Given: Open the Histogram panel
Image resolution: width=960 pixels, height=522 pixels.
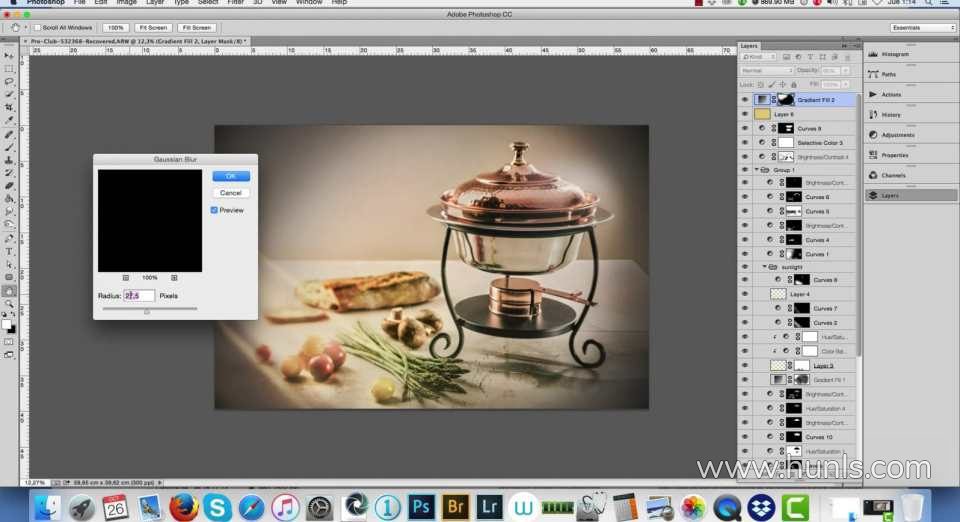Looking at the screenshot, I should pyautogui.click(x=895, y=54).
